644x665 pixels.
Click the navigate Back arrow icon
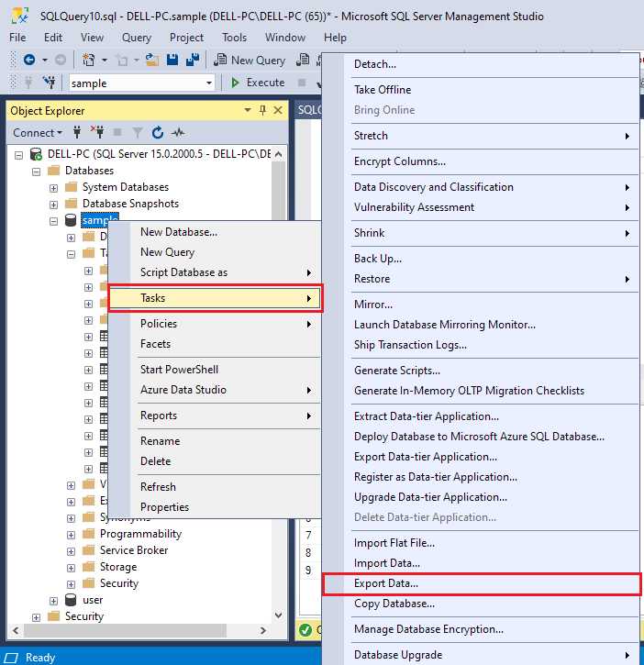click(28, 60)
